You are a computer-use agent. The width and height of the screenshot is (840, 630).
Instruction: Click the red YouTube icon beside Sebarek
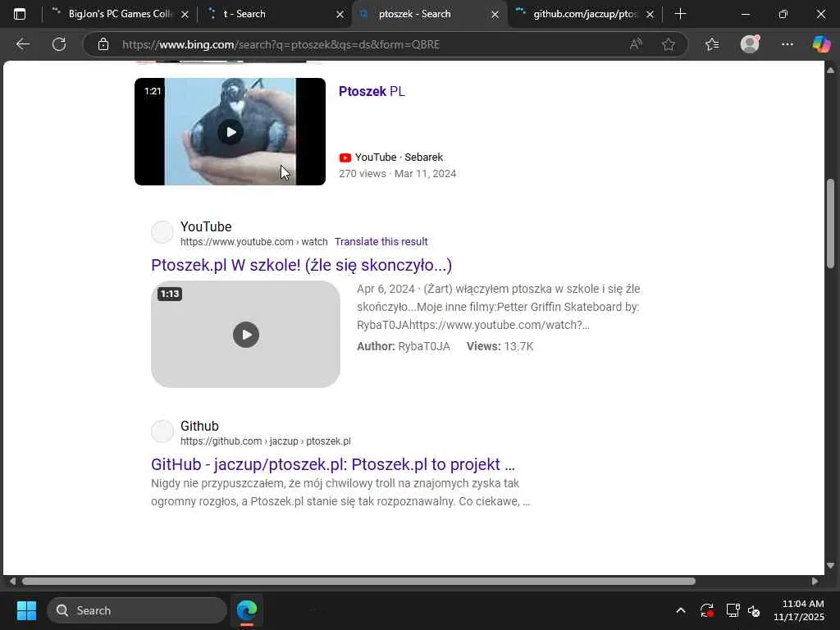345,157
